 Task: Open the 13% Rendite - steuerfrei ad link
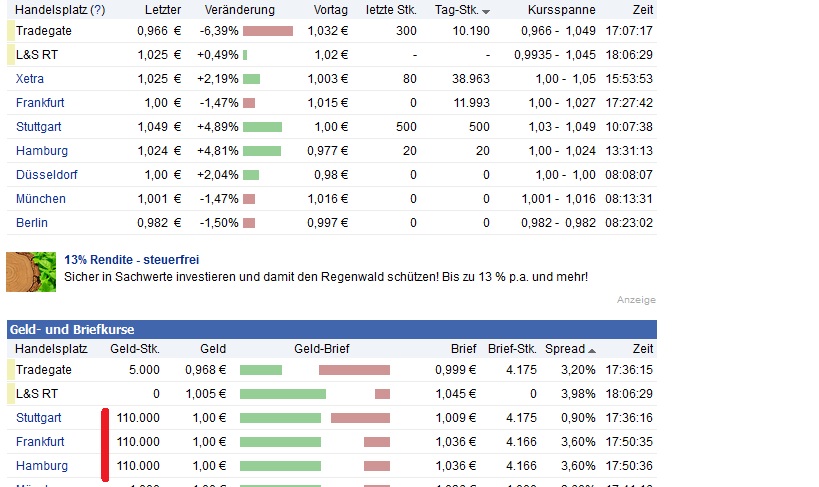[x=132, y=260]
